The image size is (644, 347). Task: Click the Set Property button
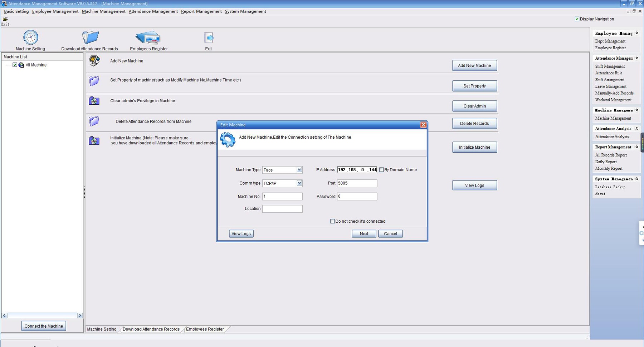[474, 86]
